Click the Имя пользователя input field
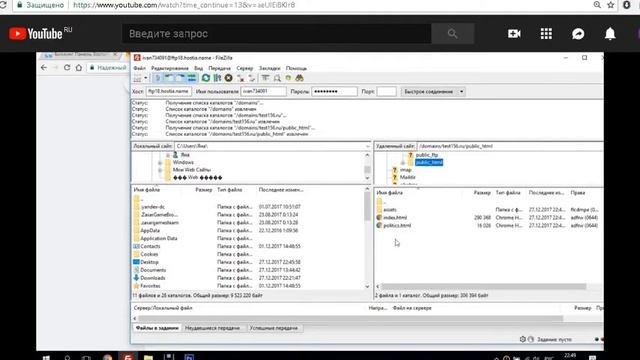Image resolution: width=640 pixels, height=360 pixels. coord(263,91)
